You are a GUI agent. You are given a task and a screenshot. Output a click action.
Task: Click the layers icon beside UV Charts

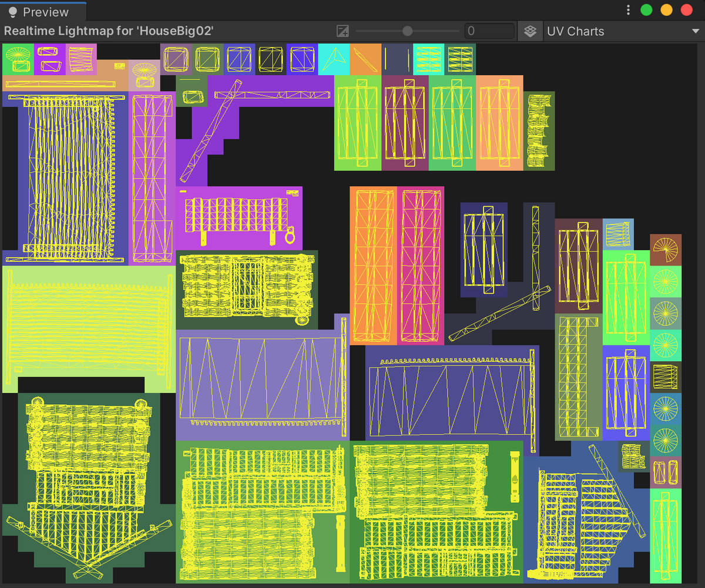tap(530, 31)
